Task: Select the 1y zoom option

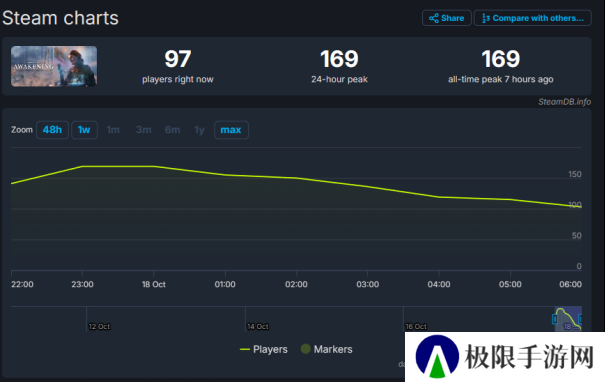Action: click(x=199, y=130)
